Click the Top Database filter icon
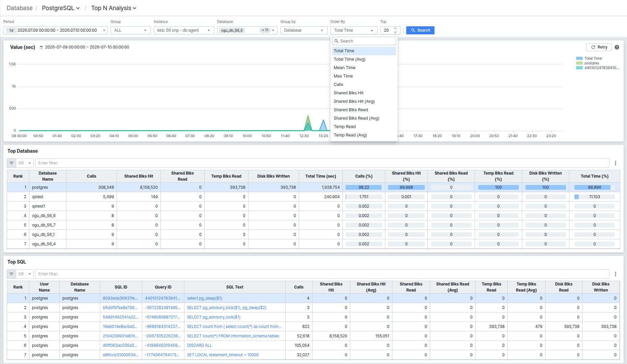 pos(11,163)
